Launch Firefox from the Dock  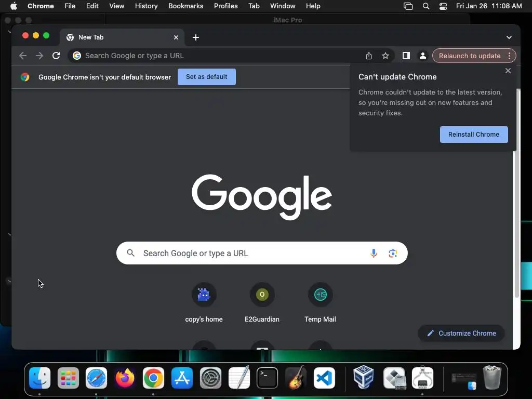coord(125,378)
